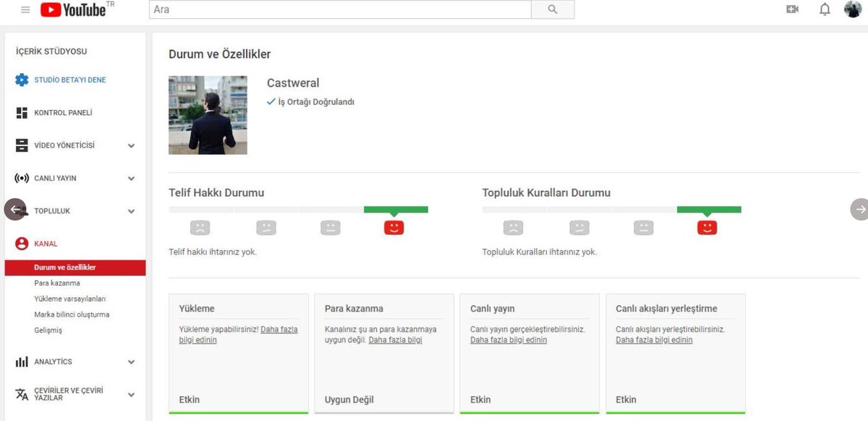Screen dimensions: 868x421
Task: Open Kontrol Paneli in the sidebar
Action: click(63, 113)
